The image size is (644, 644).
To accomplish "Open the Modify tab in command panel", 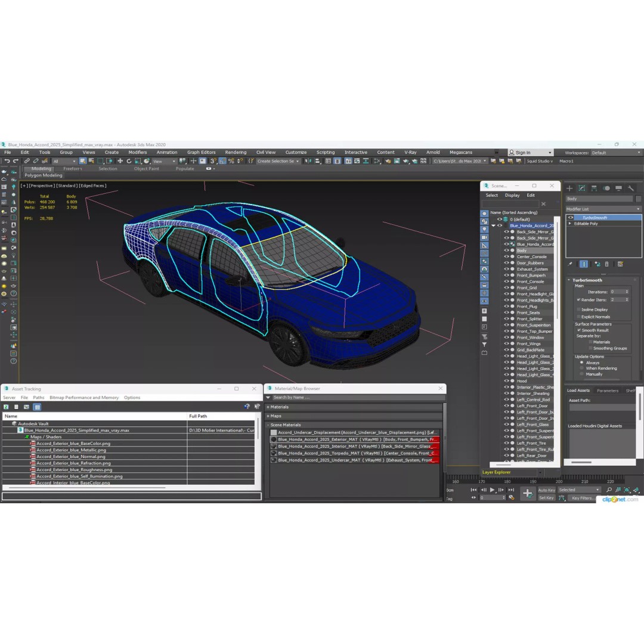I will [582, 188].
